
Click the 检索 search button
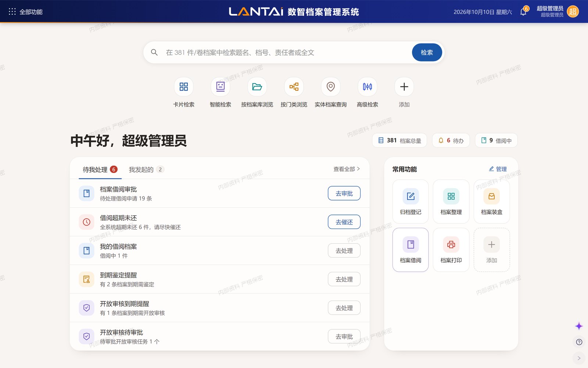pos(427,53)
